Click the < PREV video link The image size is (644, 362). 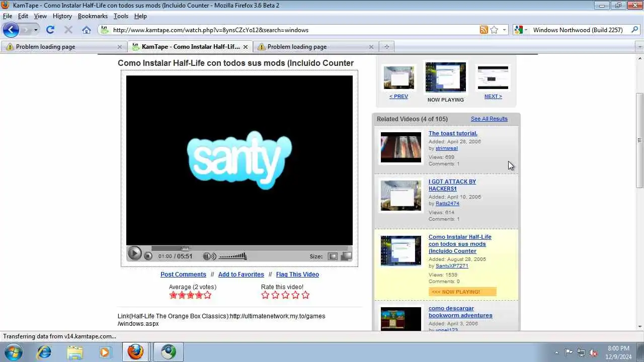click(398, 97)
